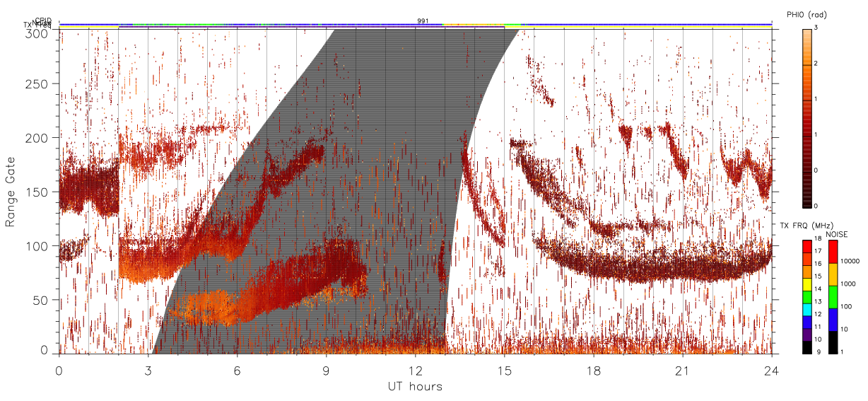
Task: Click the 1 label at NOISE legend bottom
Action: coord(843,353)
